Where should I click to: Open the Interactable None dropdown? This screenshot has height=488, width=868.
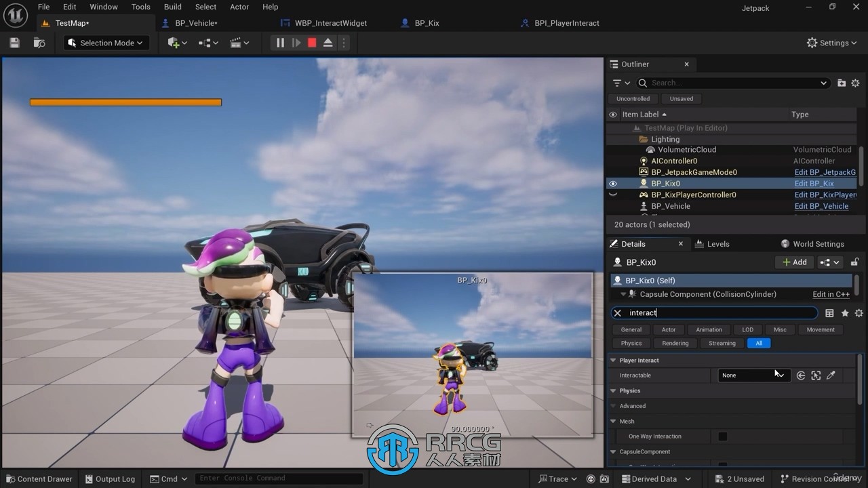click(755, 375)
